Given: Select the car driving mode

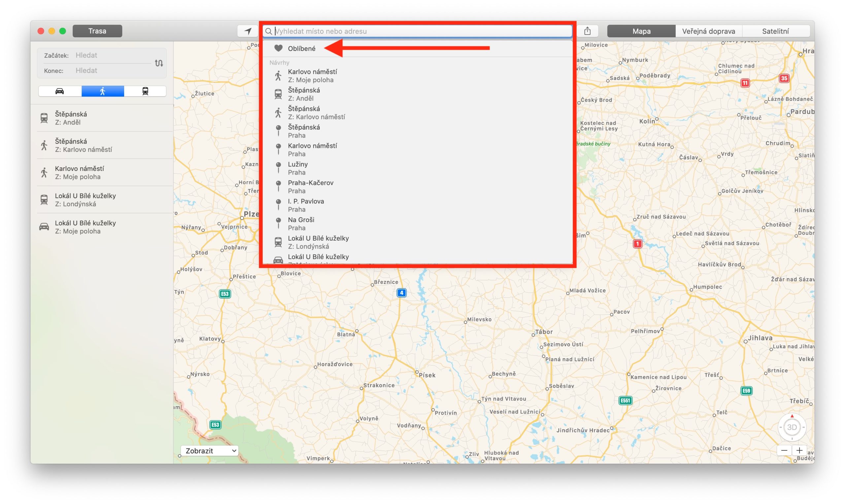Looking at the screenshot, I should pyautogui.click(x=60, y=91).
